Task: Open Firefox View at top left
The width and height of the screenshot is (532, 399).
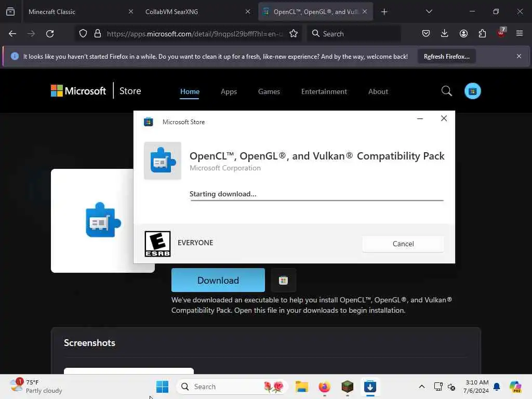Action: [10, 11]
